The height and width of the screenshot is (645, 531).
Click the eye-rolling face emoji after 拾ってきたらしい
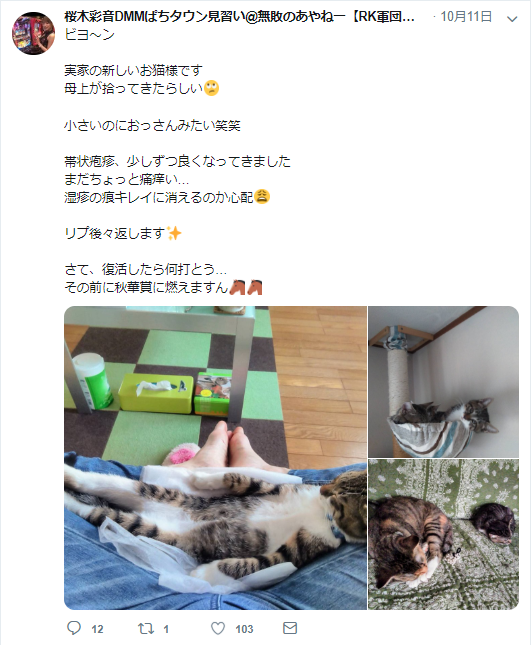(x=211, y=88)
